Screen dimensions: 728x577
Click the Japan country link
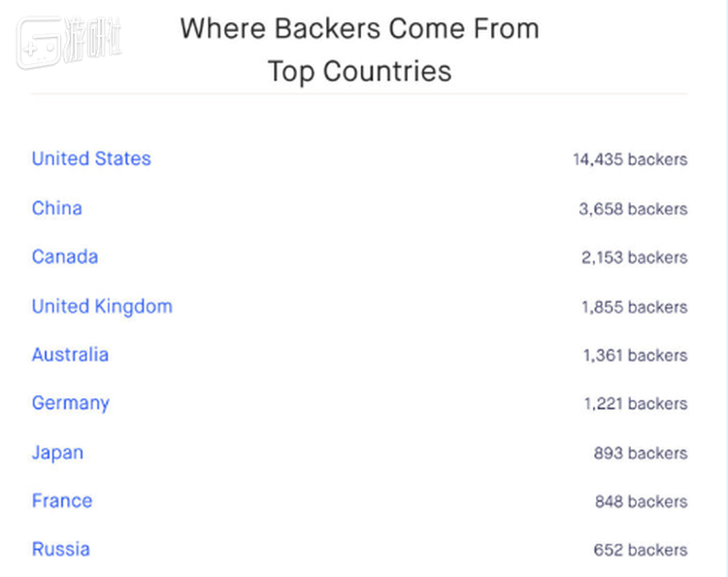coord(57,453)
